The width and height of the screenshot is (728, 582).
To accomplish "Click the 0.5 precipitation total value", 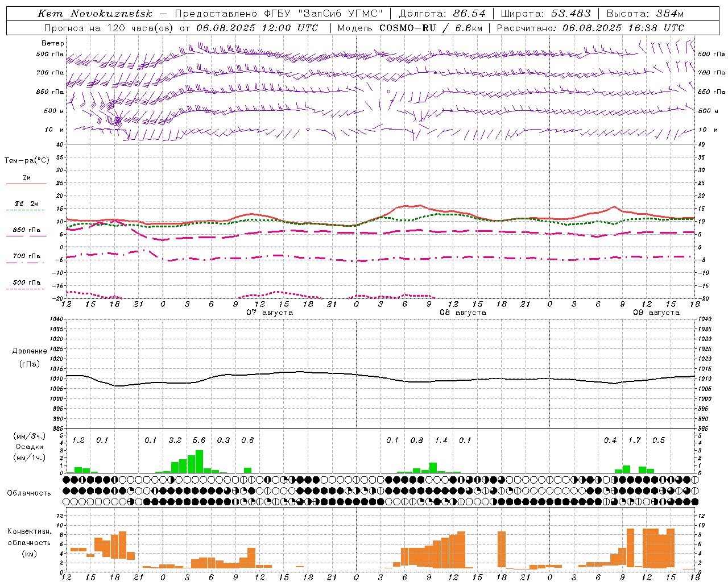I will pyautogui.click(x=659, y=440).
